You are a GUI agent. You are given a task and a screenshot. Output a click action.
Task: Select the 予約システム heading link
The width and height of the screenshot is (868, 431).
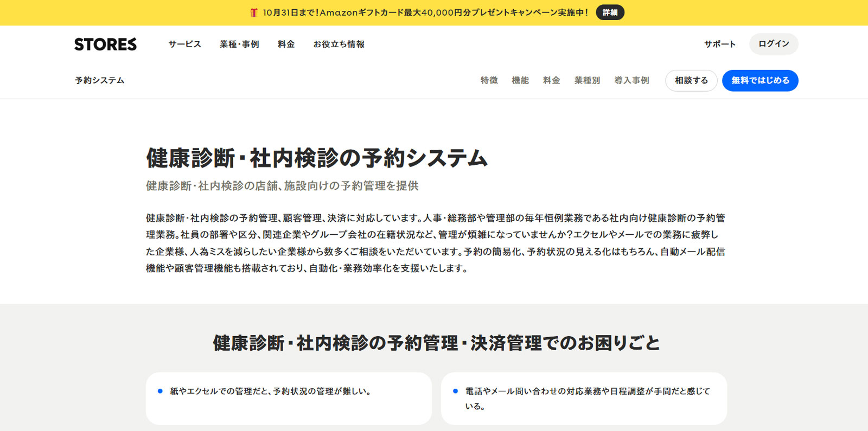coord(100,80)
